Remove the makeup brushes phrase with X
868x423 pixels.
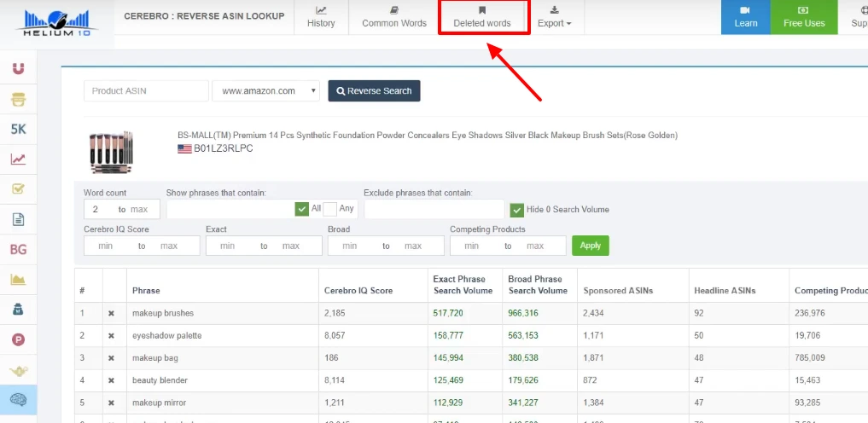tap(111, 314)
